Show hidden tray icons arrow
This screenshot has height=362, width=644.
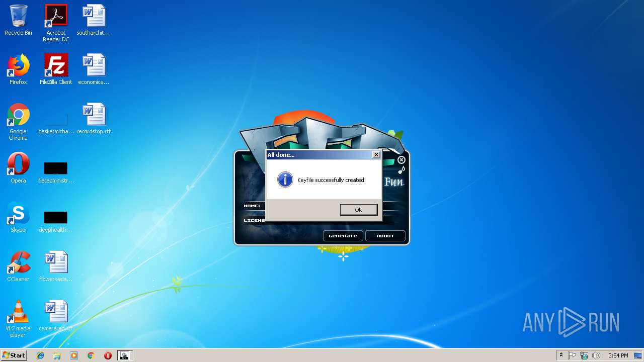(x=561, y=355)
